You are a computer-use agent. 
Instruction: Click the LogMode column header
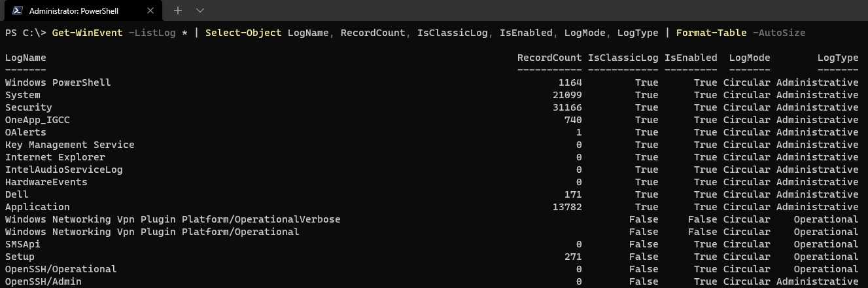click(750, 58)
